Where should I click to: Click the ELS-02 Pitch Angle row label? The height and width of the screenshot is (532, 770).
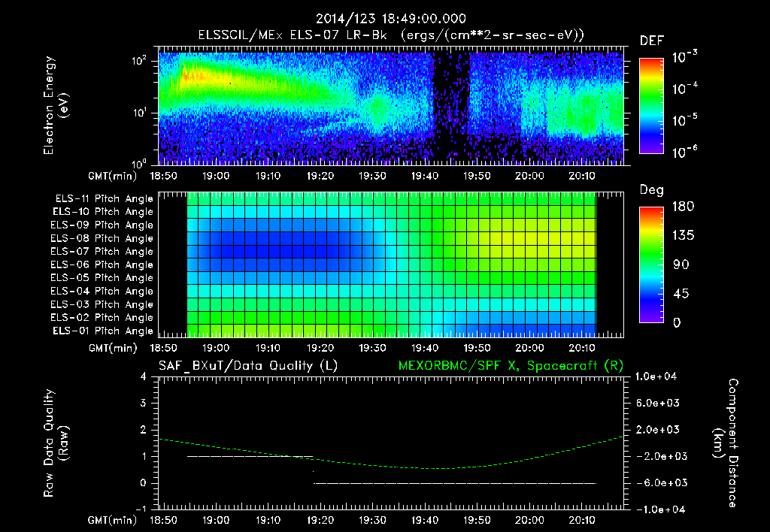click(x=102, y=318)
